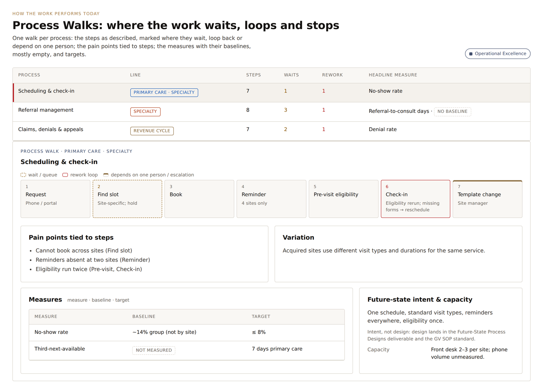
Task: Open step 2 Find slot card
Action: [127, 199]
